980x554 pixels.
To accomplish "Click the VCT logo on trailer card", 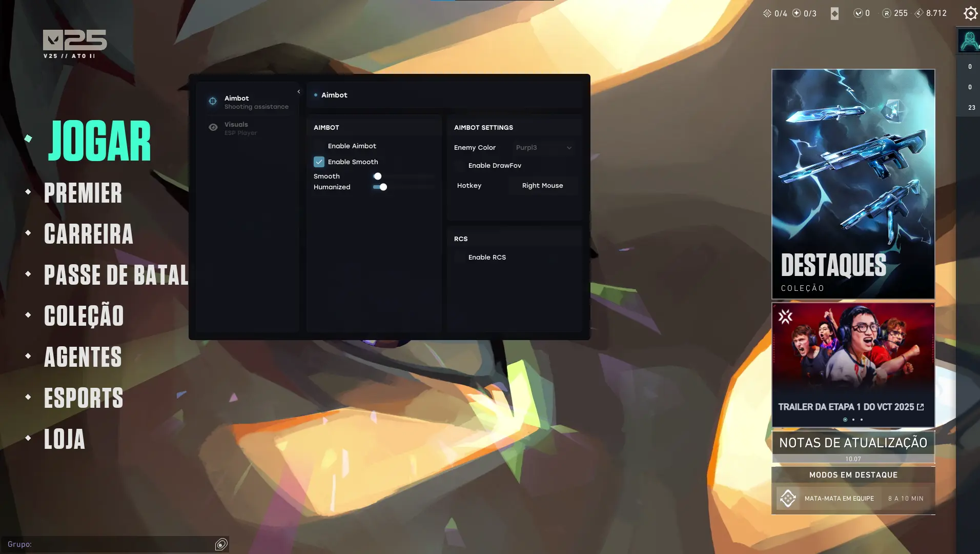I will [786, 316].
